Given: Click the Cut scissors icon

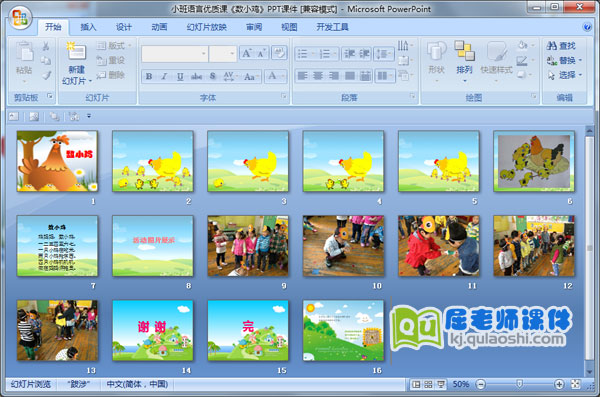Looking at the screenshot, I should [46, 46].
